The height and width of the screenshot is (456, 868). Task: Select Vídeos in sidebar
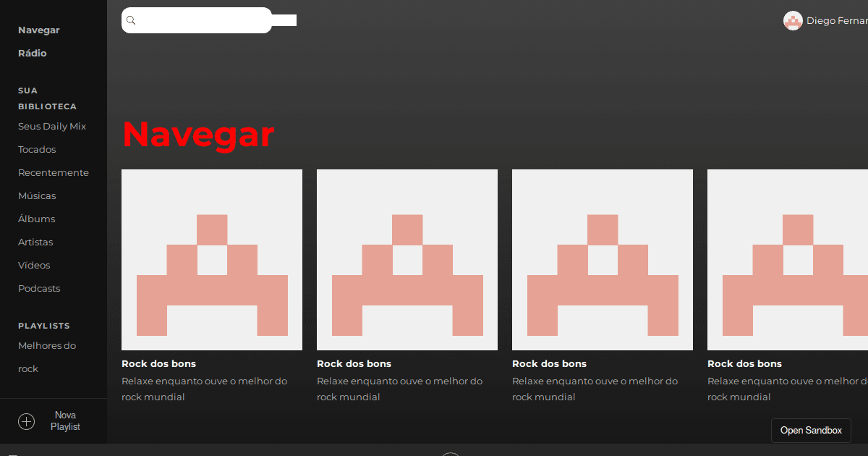[34, 266]
